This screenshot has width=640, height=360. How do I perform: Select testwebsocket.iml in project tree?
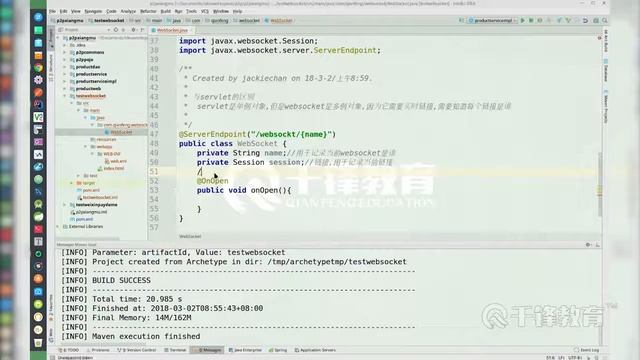coord(100,198)
